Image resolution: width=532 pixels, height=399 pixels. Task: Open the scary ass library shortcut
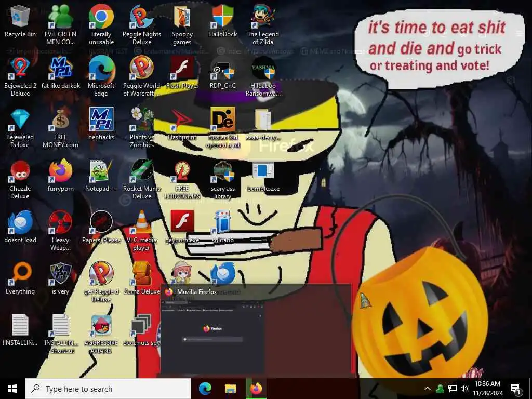pos(223,180)
